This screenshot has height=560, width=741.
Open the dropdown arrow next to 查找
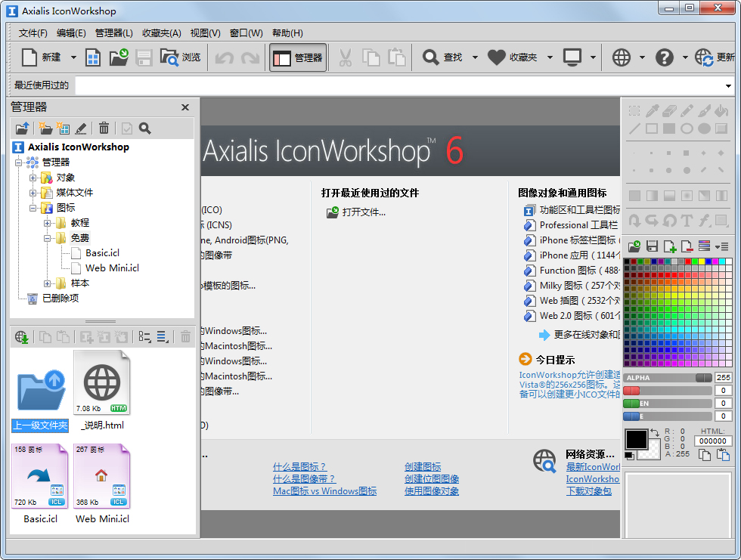[475, 57]
